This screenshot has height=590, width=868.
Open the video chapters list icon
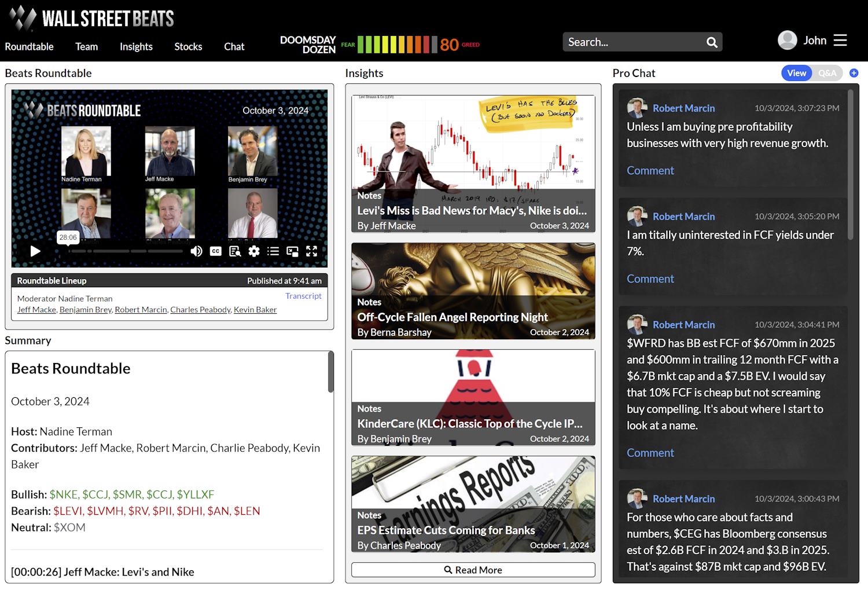[x=273, y=251]
